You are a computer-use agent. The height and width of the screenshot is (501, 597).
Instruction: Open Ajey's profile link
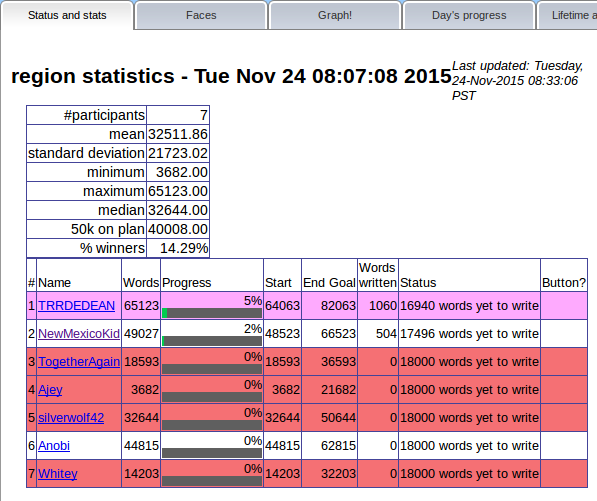[x=50, y=390]
